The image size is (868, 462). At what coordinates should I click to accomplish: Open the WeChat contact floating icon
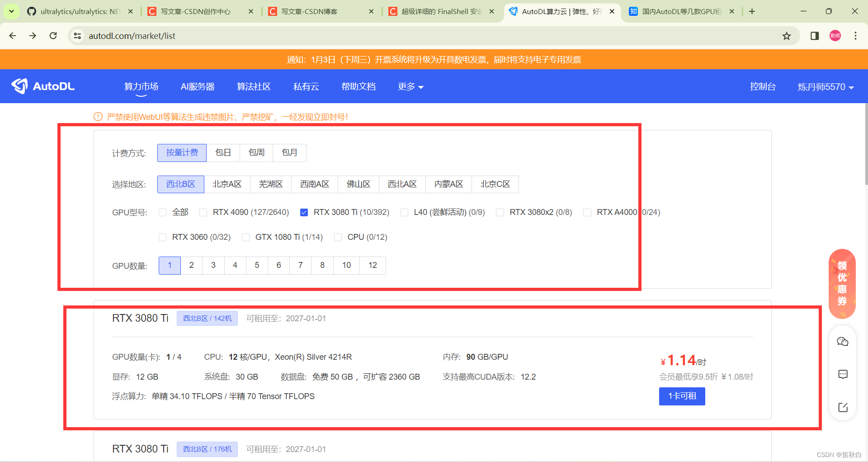[x=843, y=342]
